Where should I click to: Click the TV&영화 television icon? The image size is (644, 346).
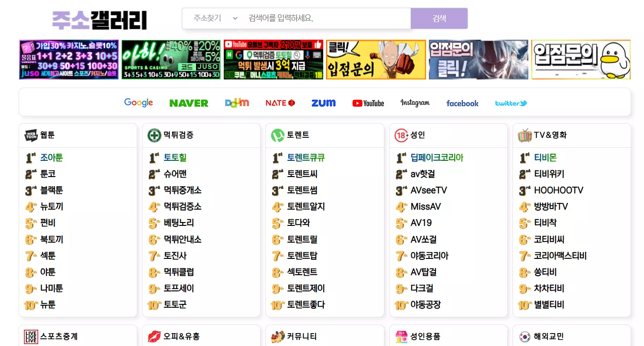point(524,135)
